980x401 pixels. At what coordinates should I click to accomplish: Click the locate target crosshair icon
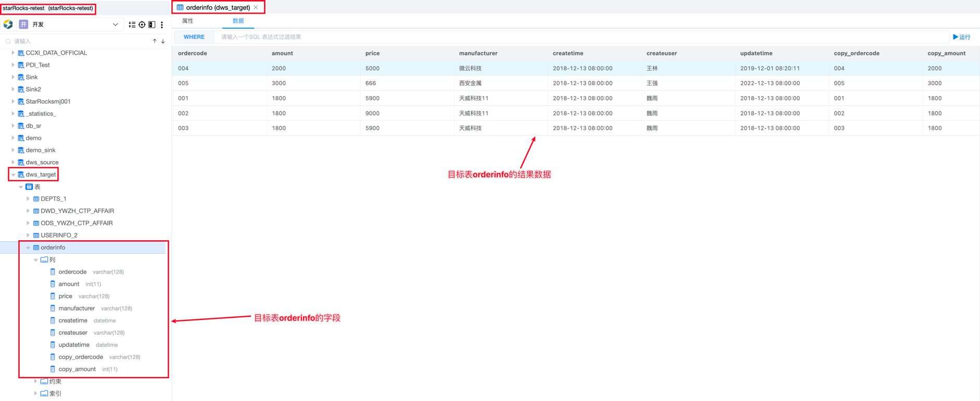coord(142,24)
